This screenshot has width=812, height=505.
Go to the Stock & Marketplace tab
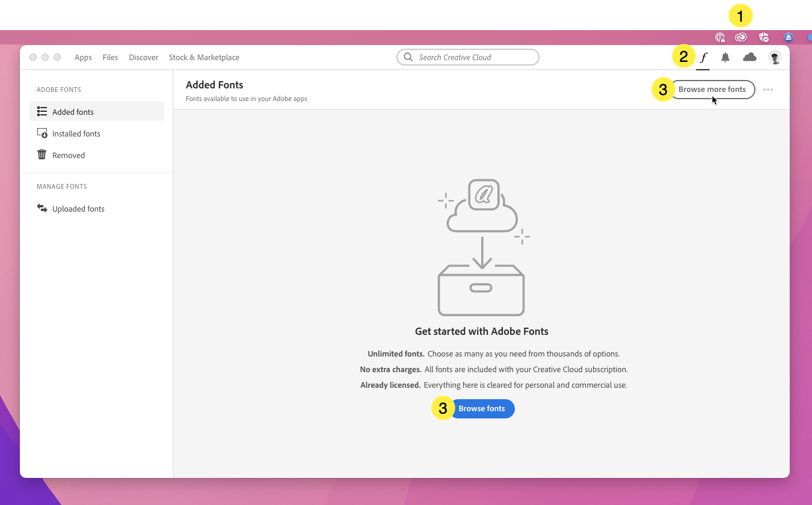point(204,57)
